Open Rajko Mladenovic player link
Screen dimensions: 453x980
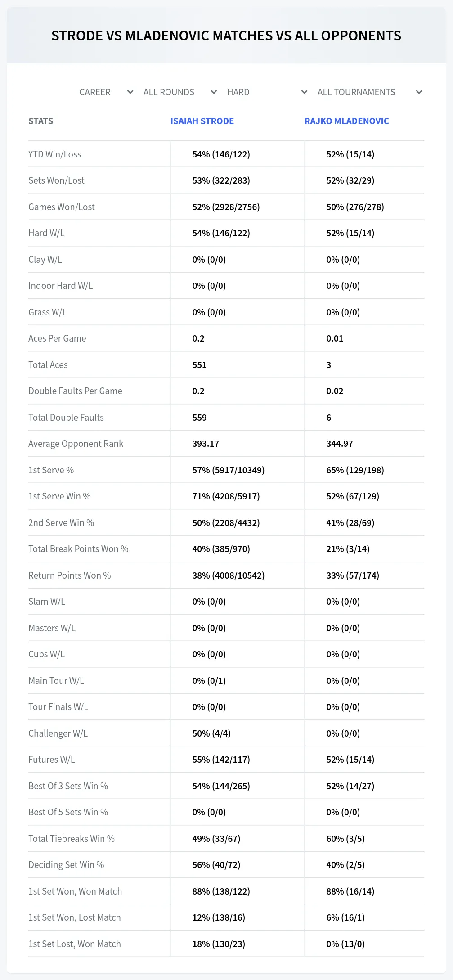tap(346, 121)
